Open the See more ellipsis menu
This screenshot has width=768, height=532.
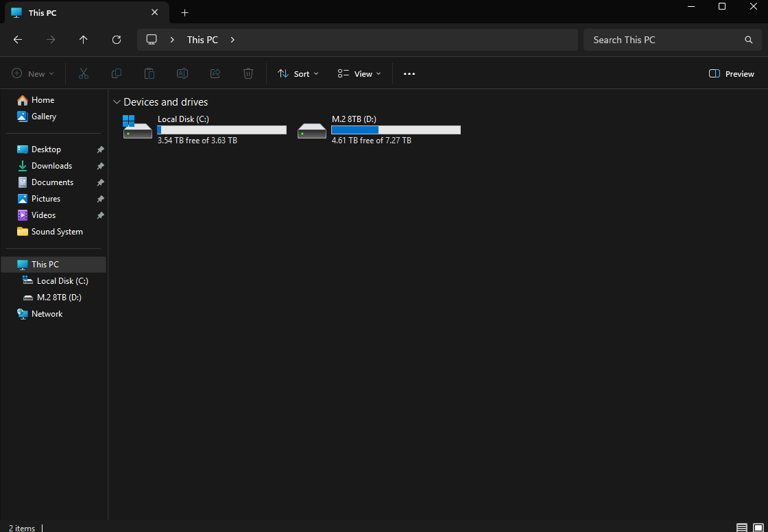[x=409, y=73]
